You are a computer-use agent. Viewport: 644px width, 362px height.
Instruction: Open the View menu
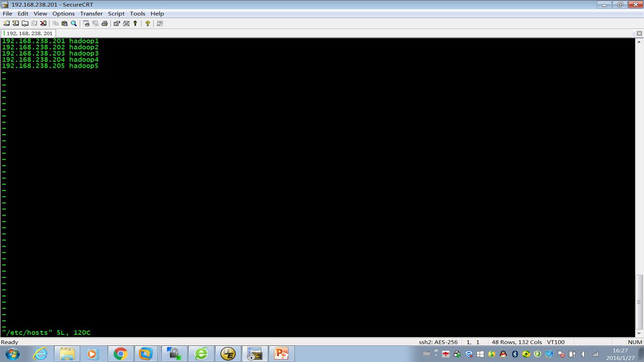click(40, 14)
